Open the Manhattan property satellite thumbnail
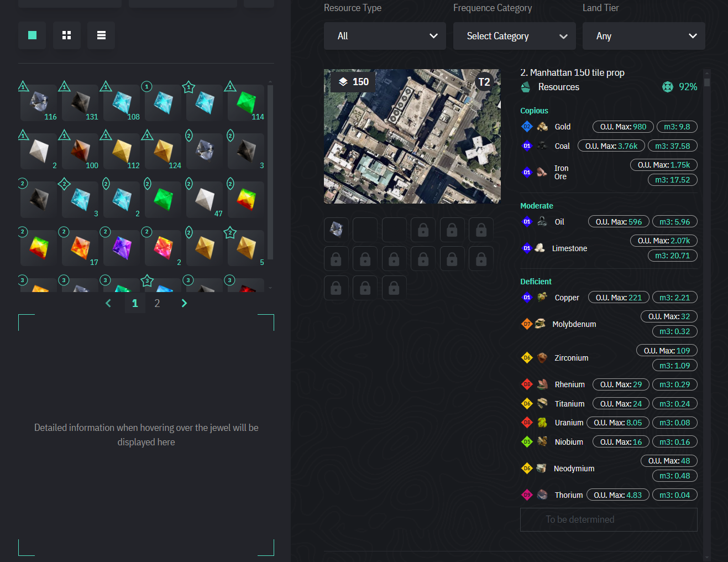The height and width of the screenshot is (562, 728). 412,136
